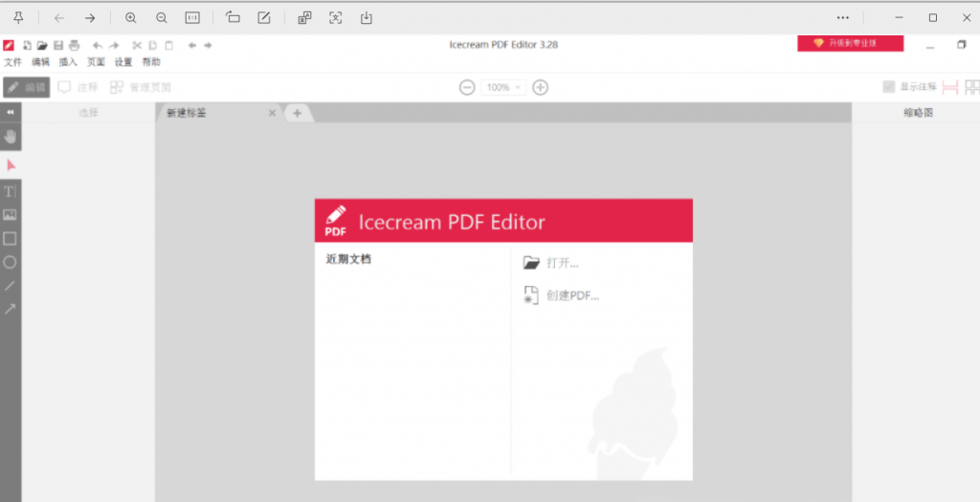This screenshot has height=502, width=980.
Task: Open the 设置 menu
Action: click(x=123, y=62)
